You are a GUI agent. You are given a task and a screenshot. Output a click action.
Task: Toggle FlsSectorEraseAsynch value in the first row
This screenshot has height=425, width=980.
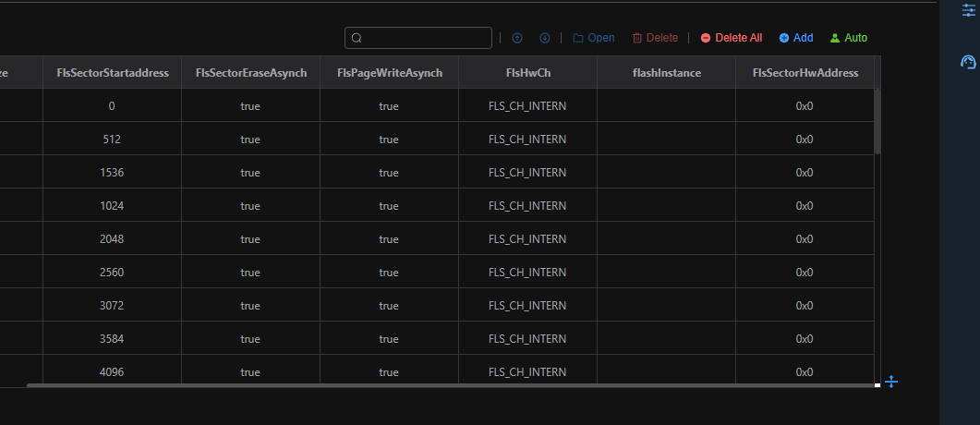tap(250, 106)
